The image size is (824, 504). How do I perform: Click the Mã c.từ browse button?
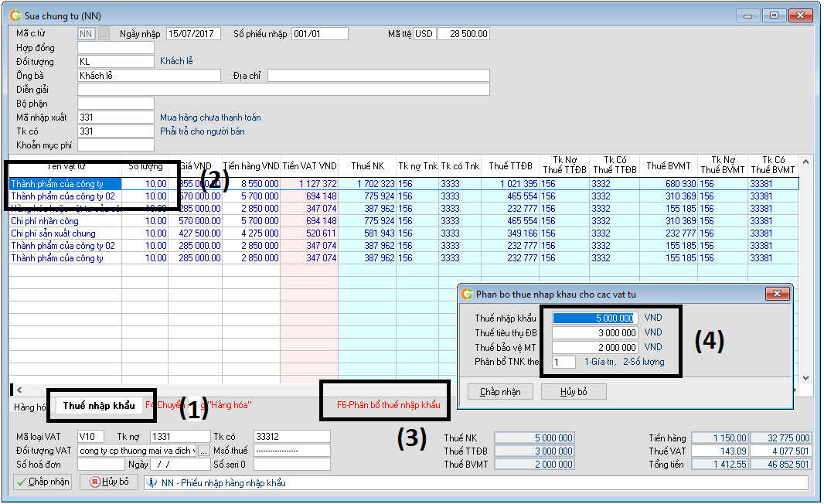pyautogui.click(x=104, y=34)
